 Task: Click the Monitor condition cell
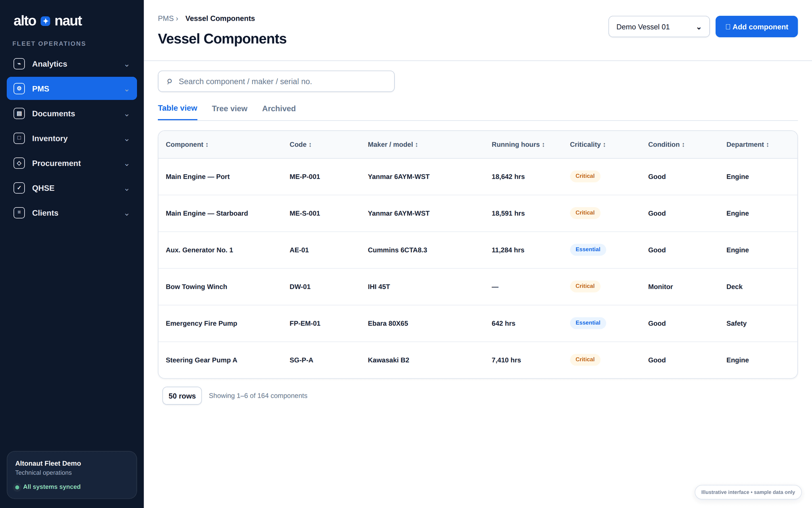pos(660,287)
